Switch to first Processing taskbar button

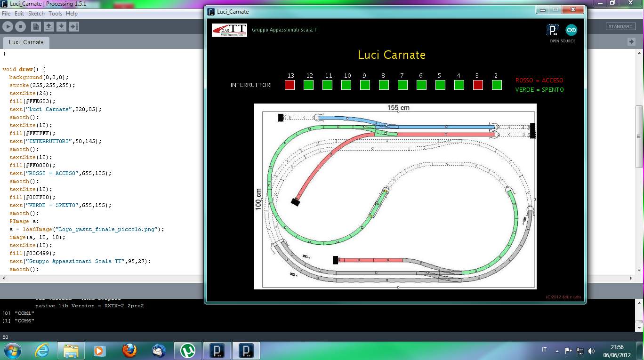click(x=217, y=351)
